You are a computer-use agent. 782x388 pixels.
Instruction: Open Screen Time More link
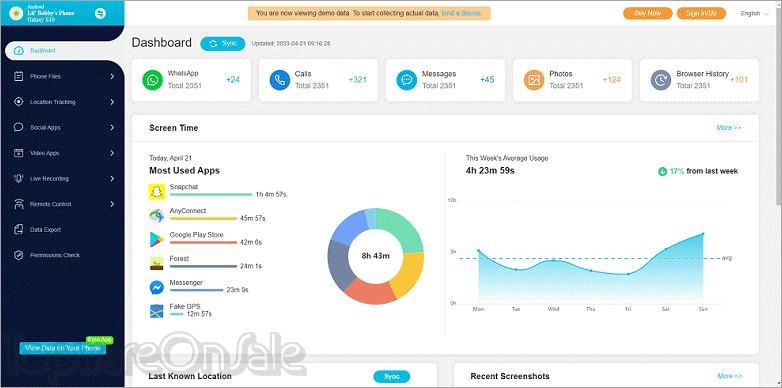(x=729, y=128)
